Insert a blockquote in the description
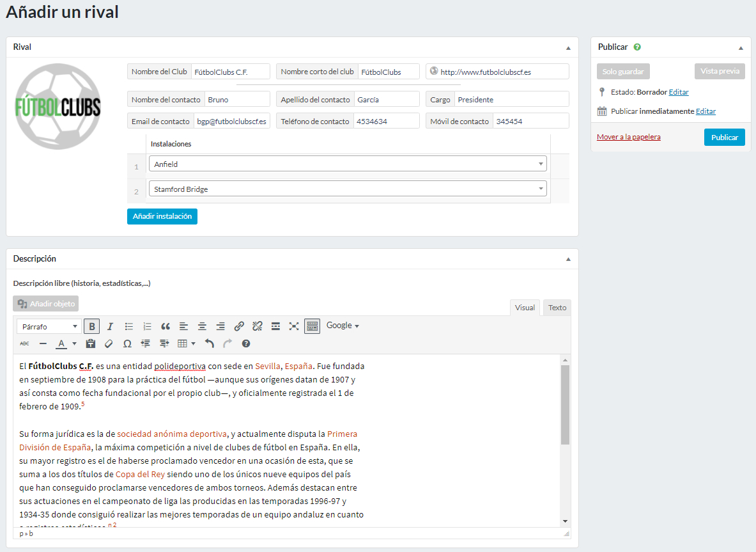The image size is (756, 552). 166,326
